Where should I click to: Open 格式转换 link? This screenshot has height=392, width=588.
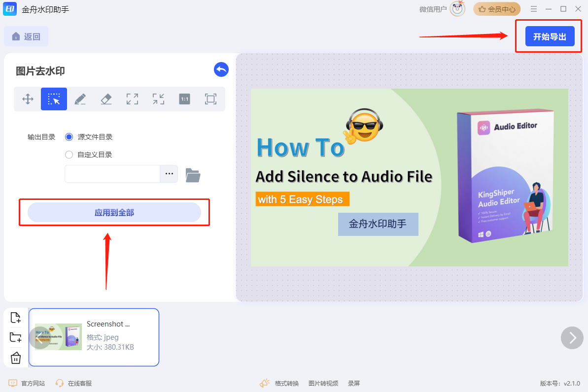tap(287, 383)
